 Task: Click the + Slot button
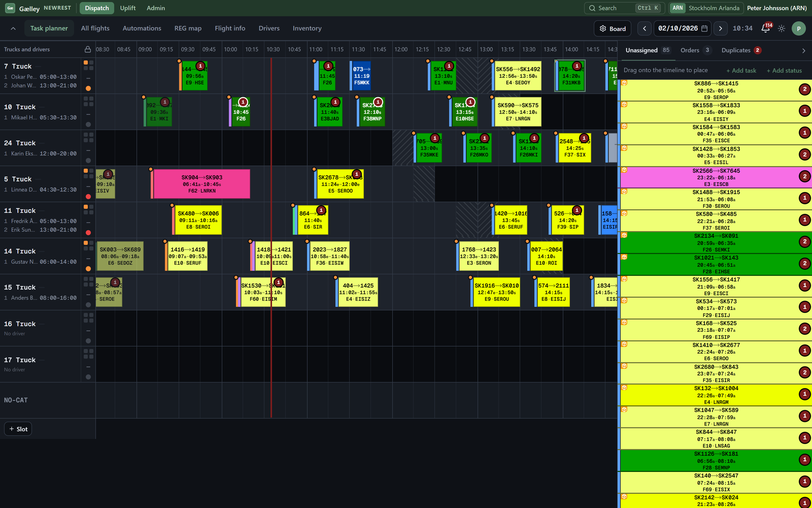coord(18,429)
